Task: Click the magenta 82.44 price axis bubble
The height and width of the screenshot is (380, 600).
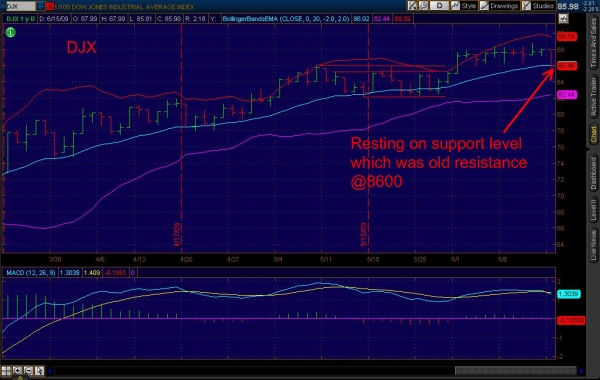Action: (567, 94)
